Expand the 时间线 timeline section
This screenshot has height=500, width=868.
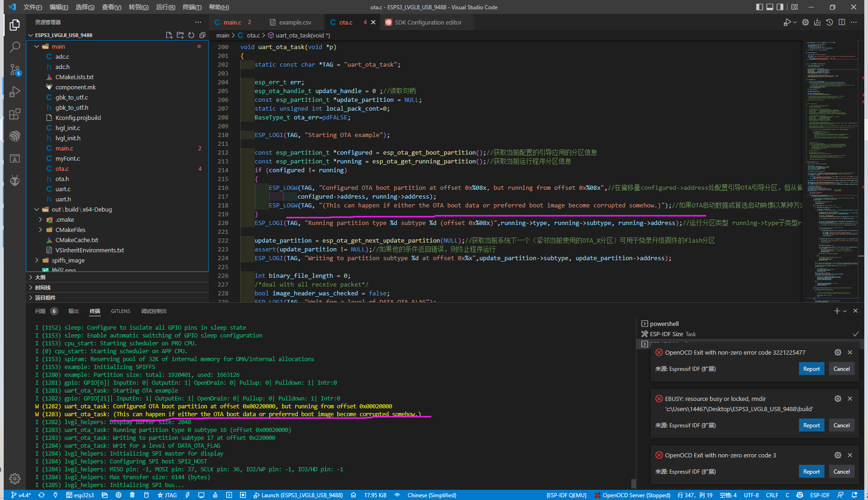pos(118,287)
